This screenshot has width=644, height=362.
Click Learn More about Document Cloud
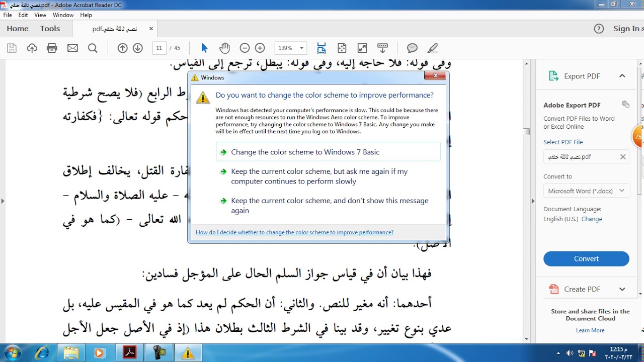pyautogui.click(x=590, y=330)
